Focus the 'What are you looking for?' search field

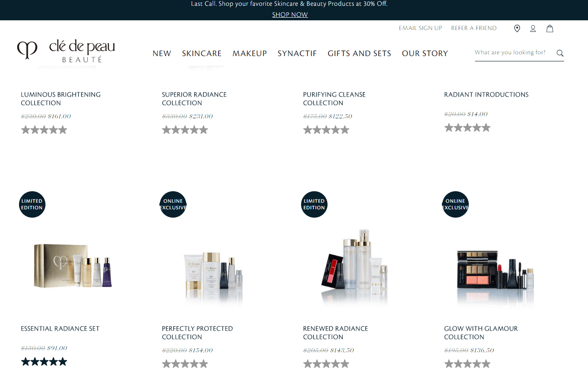[x=514, y=53]
